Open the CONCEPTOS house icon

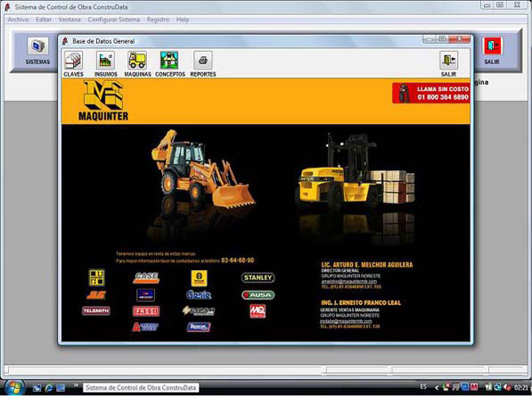(169, 61)
